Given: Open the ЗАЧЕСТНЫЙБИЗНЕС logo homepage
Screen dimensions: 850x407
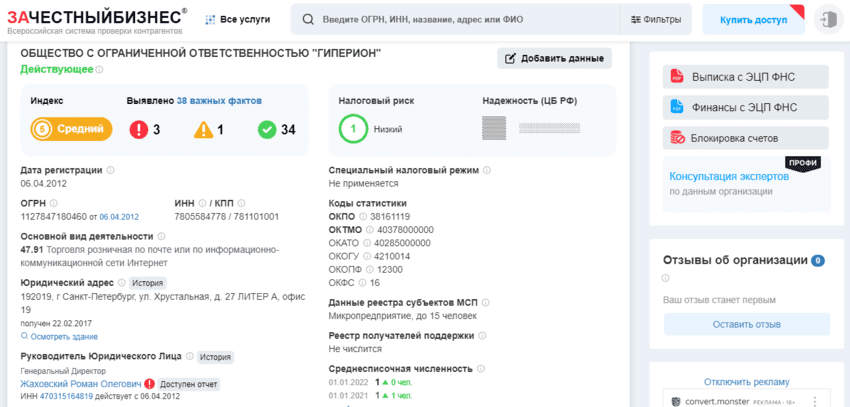Looking at the screenshot, I should (x=96, y=20).
